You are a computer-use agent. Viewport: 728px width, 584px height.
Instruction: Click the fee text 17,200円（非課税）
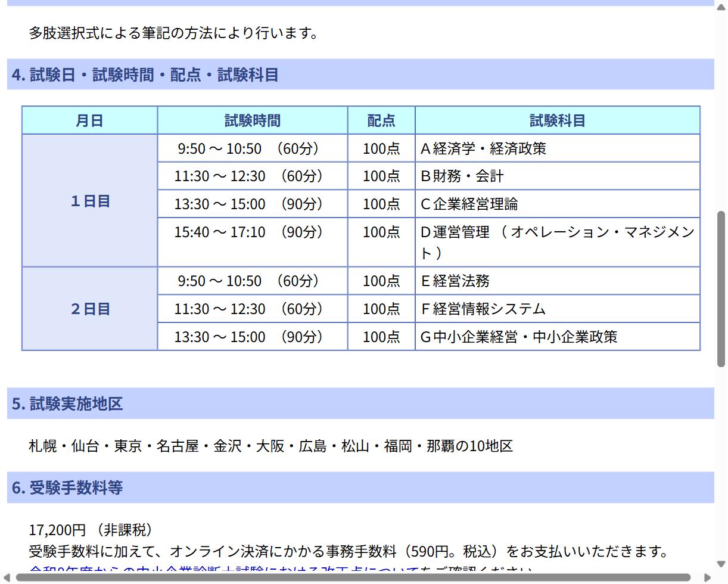tap(93, 530)
